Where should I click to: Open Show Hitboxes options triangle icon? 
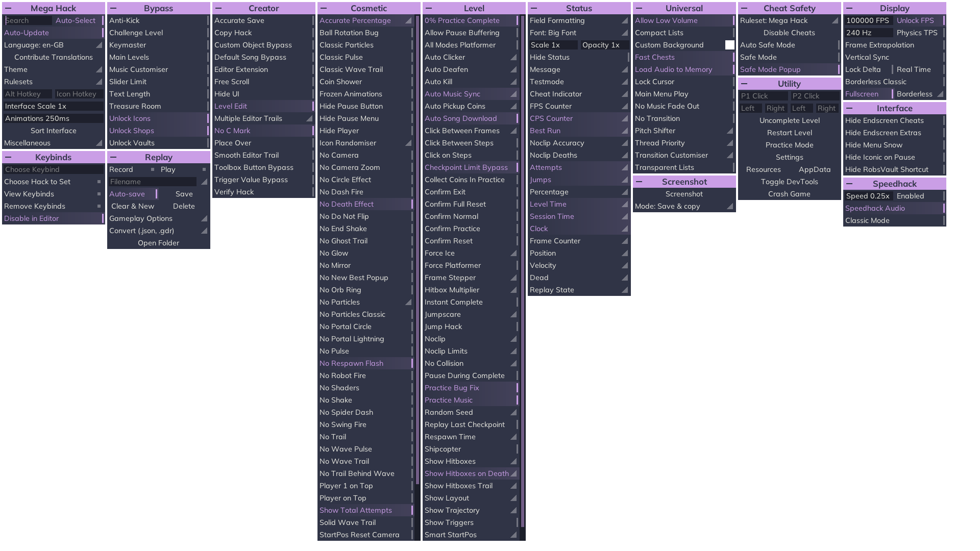513,461
